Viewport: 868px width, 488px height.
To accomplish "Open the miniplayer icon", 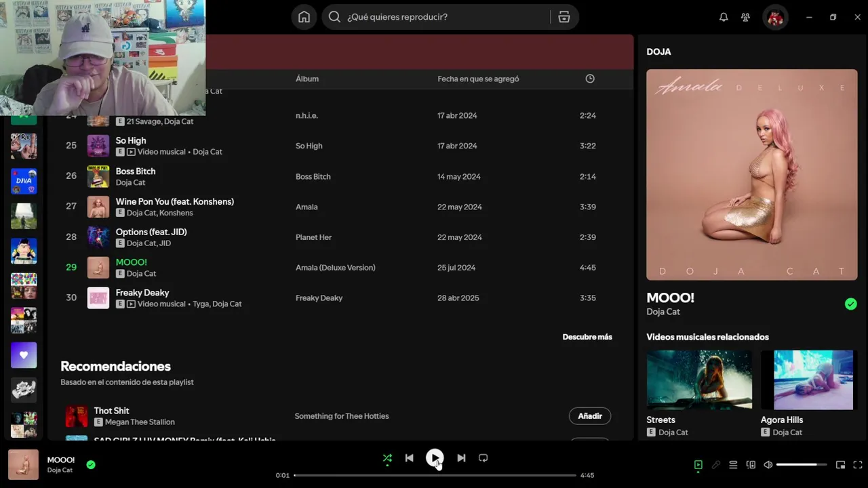I will click(840, 465).
